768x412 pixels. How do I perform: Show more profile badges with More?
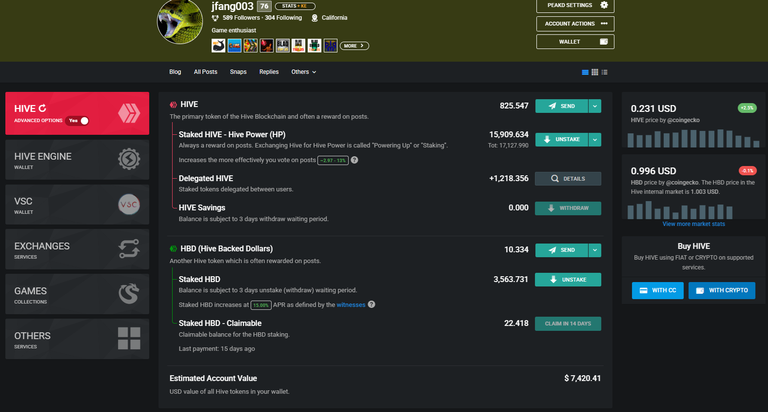[354, 46]
